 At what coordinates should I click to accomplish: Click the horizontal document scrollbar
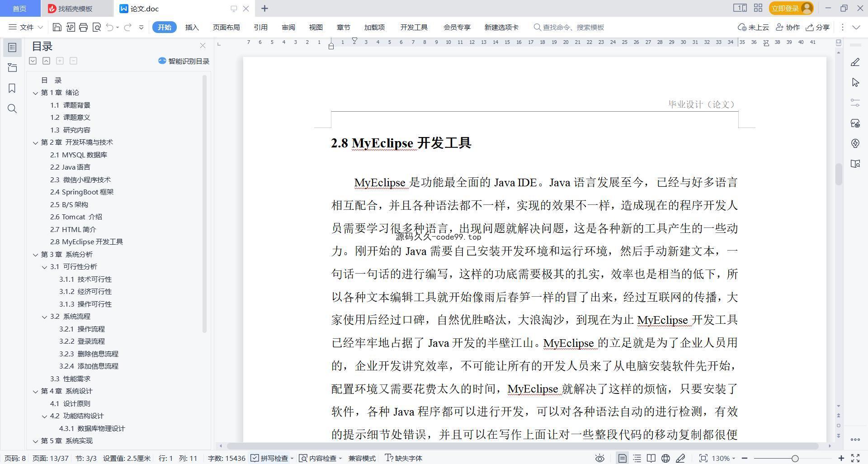pyautogui.click(x=523, y=446)
